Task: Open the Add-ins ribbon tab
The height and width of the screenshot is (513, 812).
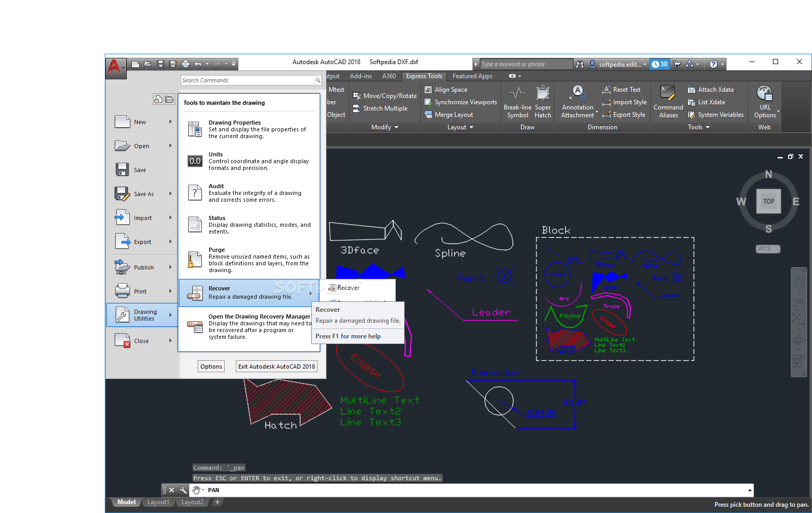Action: 361,76
